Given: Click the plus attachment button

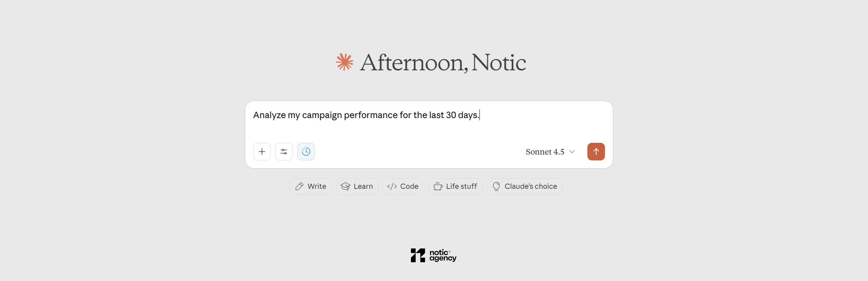Looking at the screenshot, I should pos(262,152).
